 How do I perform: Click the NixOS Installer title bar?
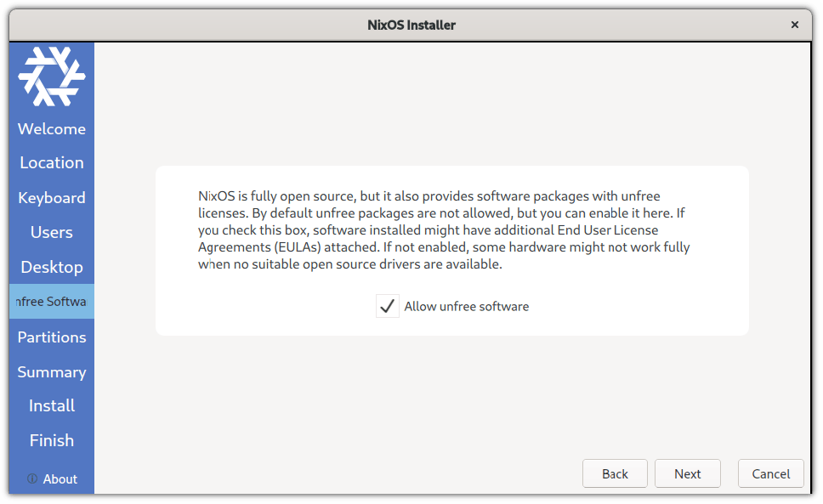pyautogui.click(x=411, y=25)
